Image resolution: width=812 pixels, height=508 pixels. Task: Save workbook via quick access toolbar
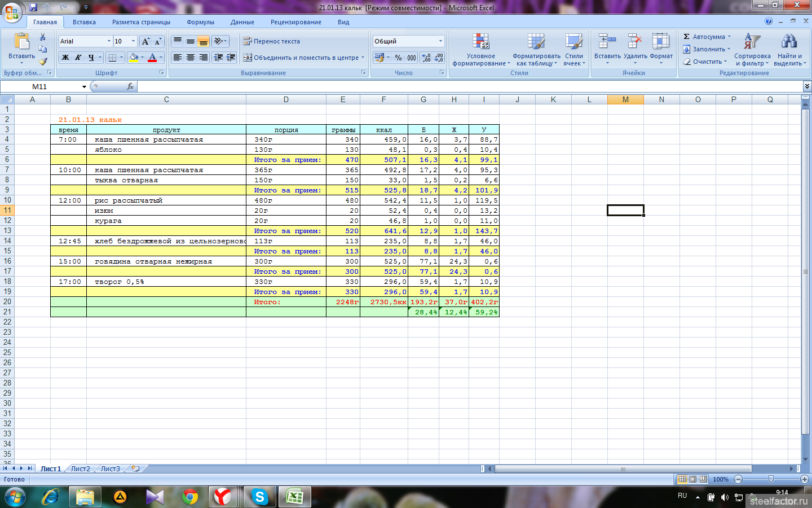click(33, 7)
